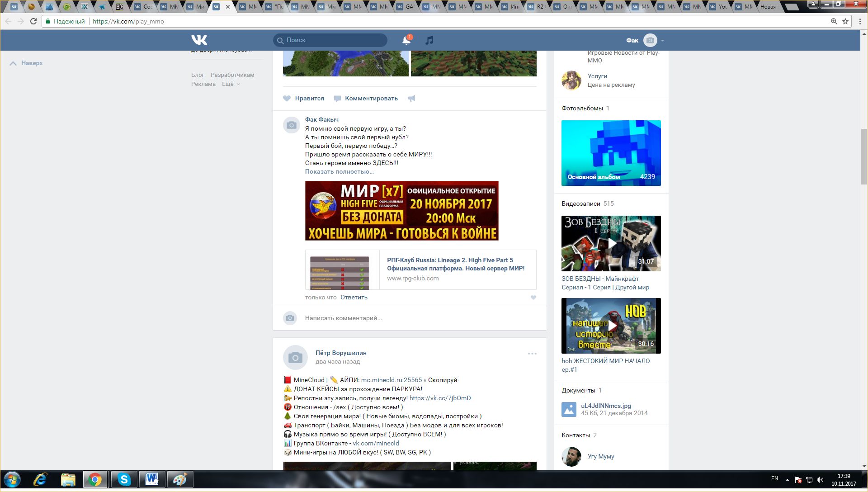Image resolution: width=868 pixels, height=492 pixels.
Task: Open Skype from the taskbar
Action: [124, 479]
